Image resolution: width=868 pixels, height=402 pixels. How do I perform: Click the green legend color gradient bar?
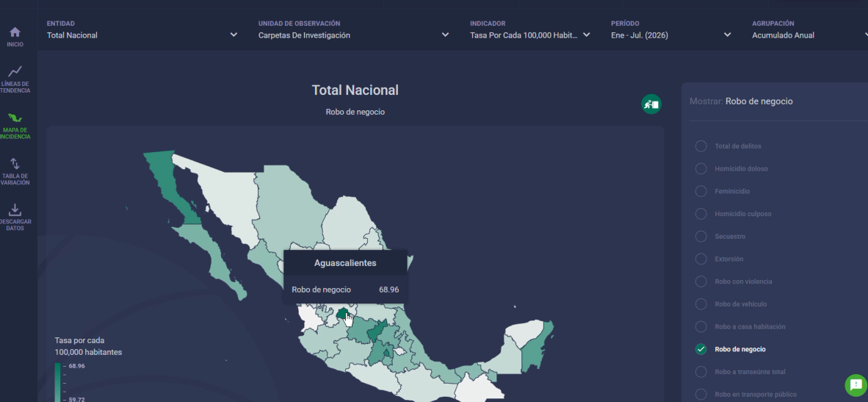[x=57, y=382]
